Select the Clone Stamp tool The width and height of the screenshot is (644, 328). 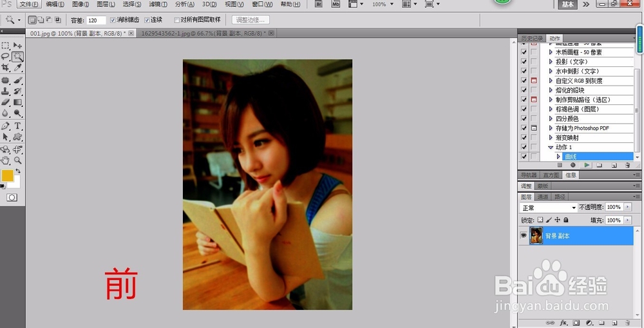tap(5, 92)
